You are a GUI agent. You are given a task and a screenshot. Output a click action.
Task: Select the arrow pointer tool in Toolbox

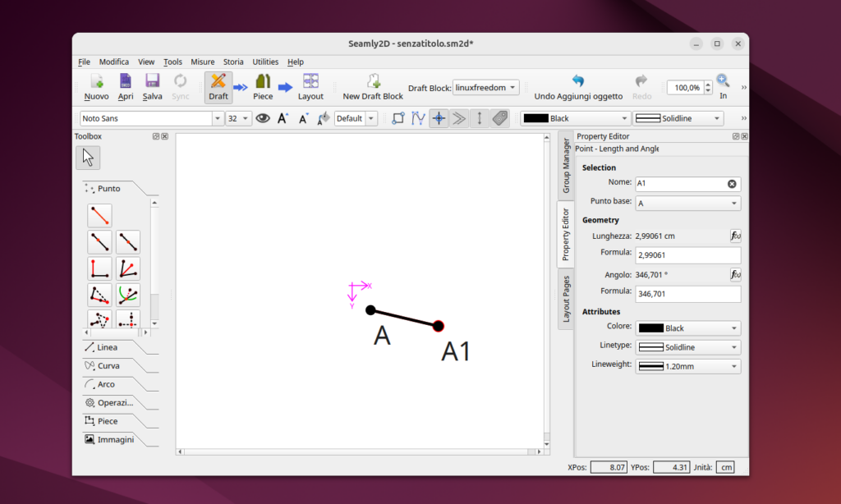[x=89, y=158]
